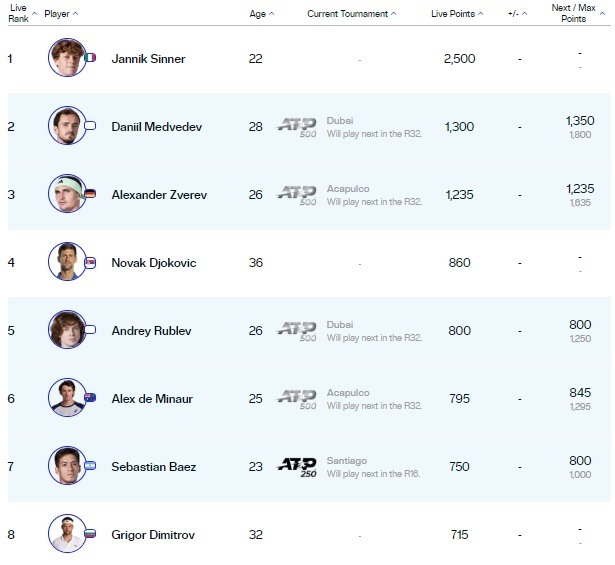The width and height of the screenshot is (615, 565).
Task: Click Jannik Sinner's player photo
Action: [67, 58]
